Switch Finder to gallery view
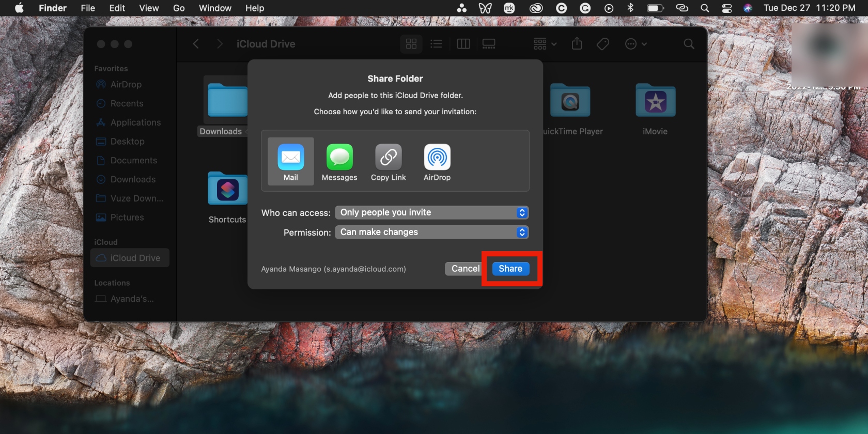868x434 pixels. pyautogui.click(x=489, y=44)
